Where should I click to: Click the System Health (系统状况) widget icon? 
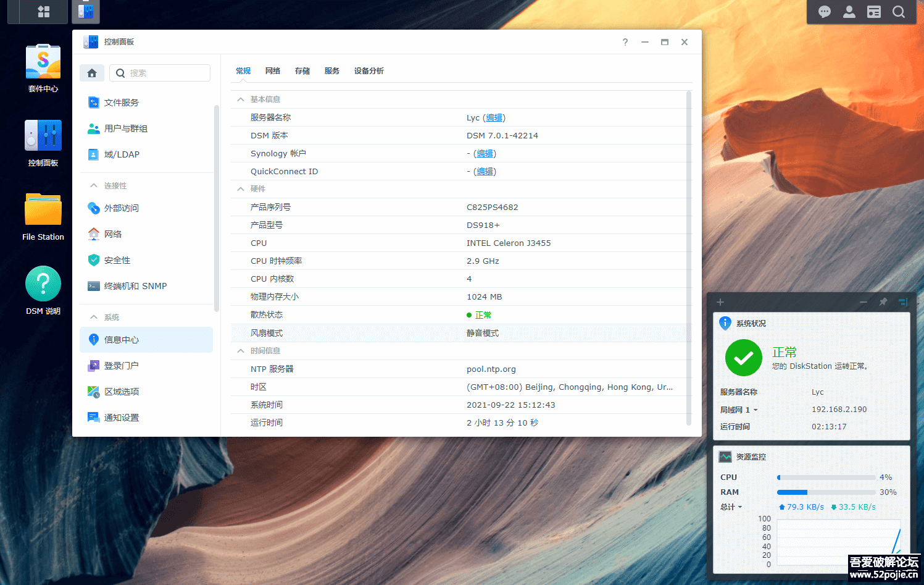pos(725,323)
